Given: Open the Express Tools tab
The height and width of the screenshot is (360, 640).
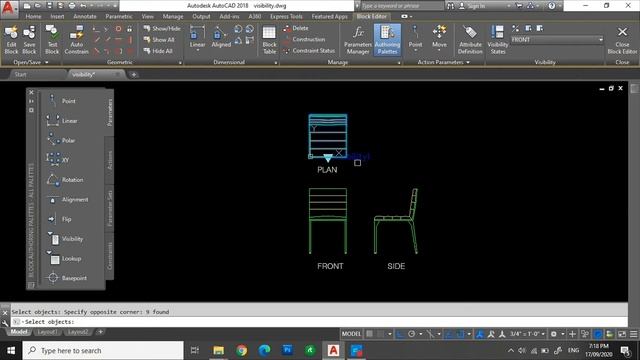Looking at the screenshot, I should tap(286, 16).
